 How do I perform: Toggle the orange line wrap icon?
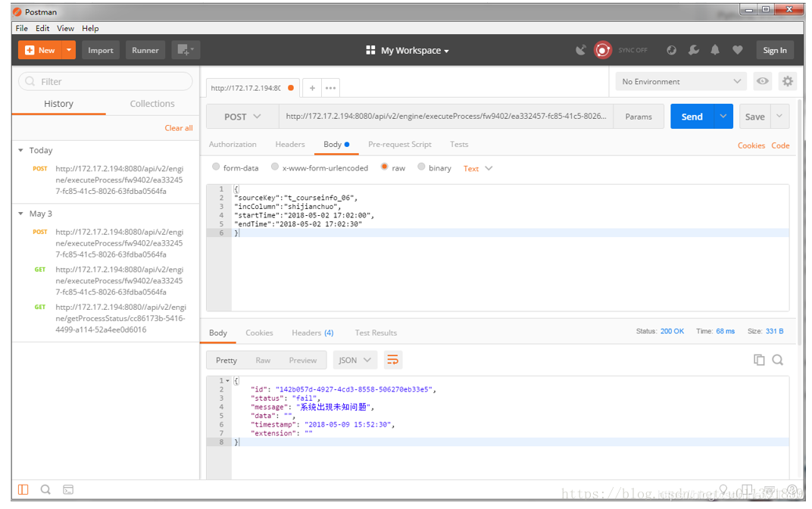[392, 360]
